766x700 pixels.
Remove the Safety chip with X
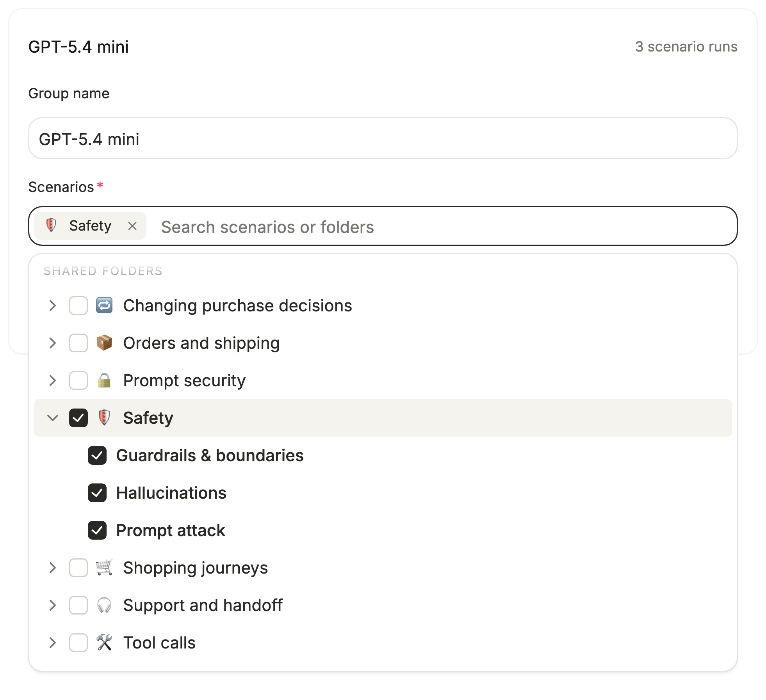tap(132, 226)
